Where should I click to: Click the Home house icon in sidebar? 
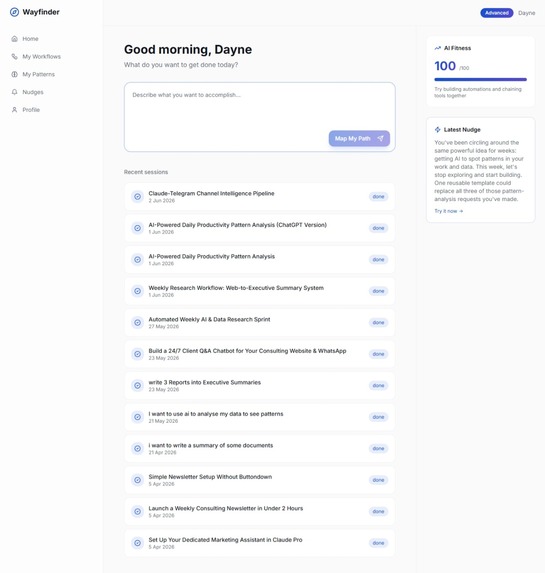(x=14, y=39)
